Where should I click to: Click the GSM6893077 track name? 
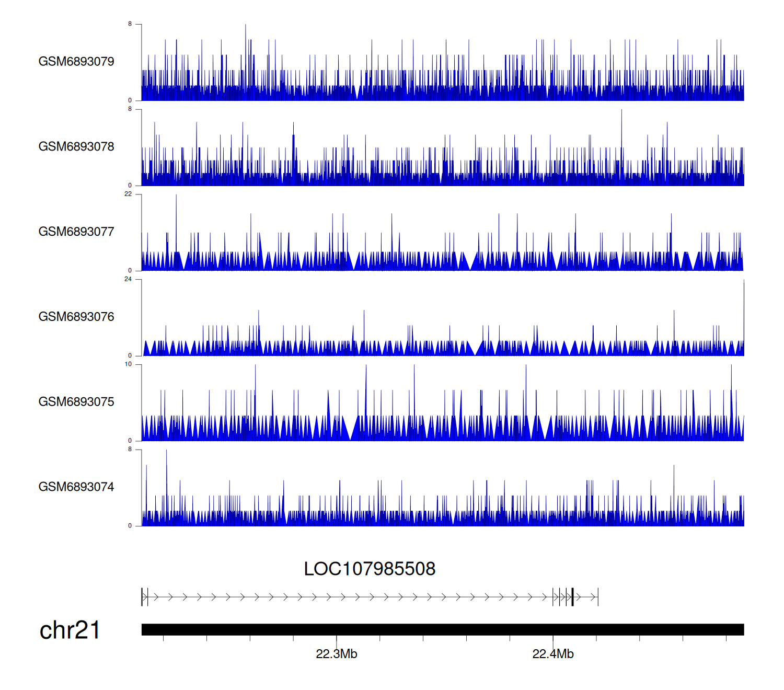tap(76, 232)
